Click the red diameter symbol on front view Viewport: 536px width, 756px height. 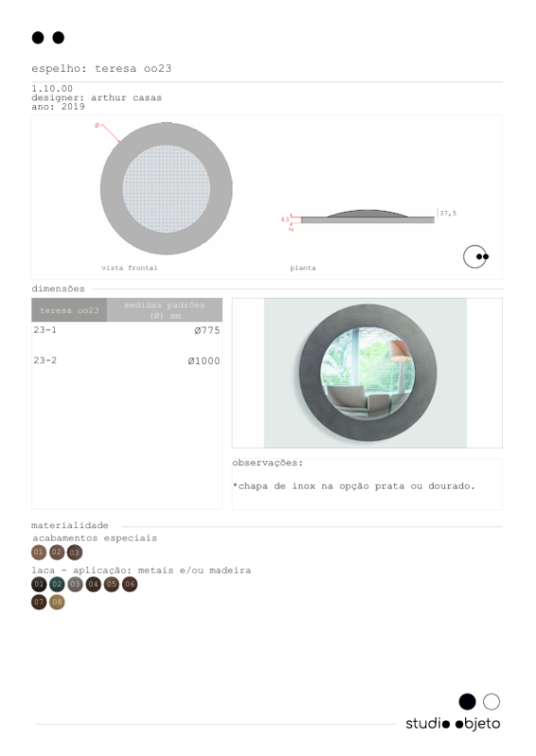(97, 126)
